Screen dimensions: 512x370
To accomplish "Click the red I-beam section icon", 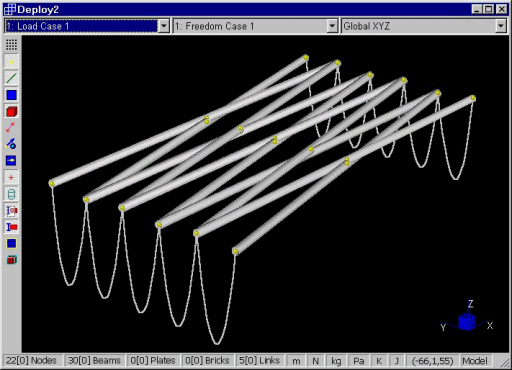I will tap(11, 227).
